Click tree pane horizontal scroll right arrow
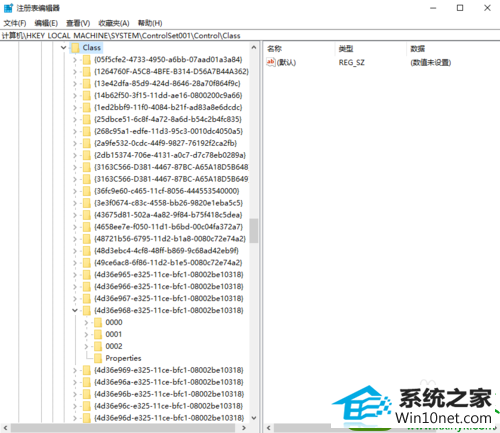 (x=244, y=428)
